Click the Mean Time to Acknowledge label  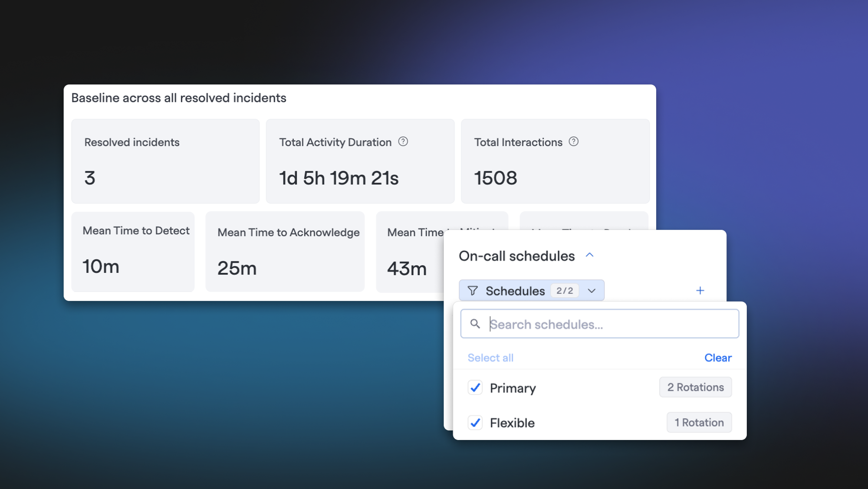point(288,233)
